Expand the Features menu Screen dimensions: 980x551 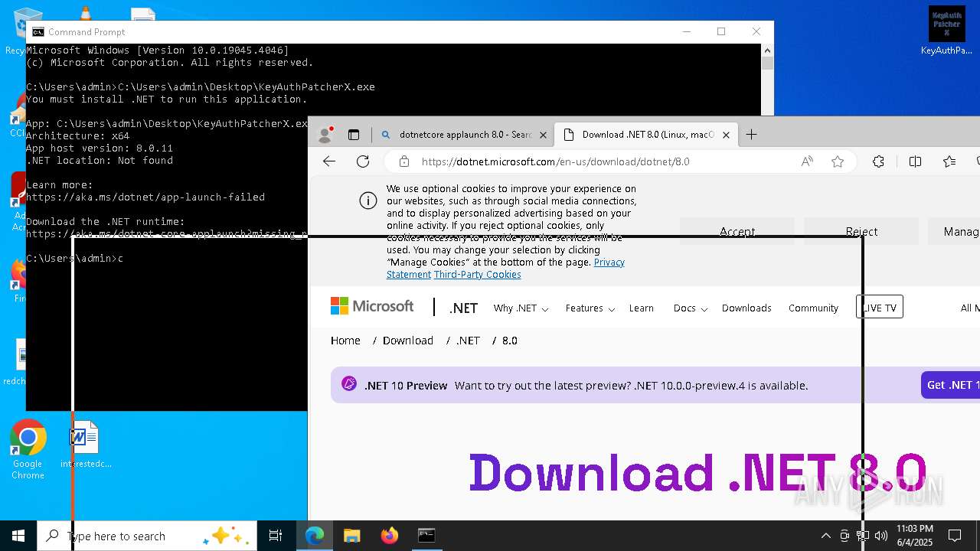(590, 308)
